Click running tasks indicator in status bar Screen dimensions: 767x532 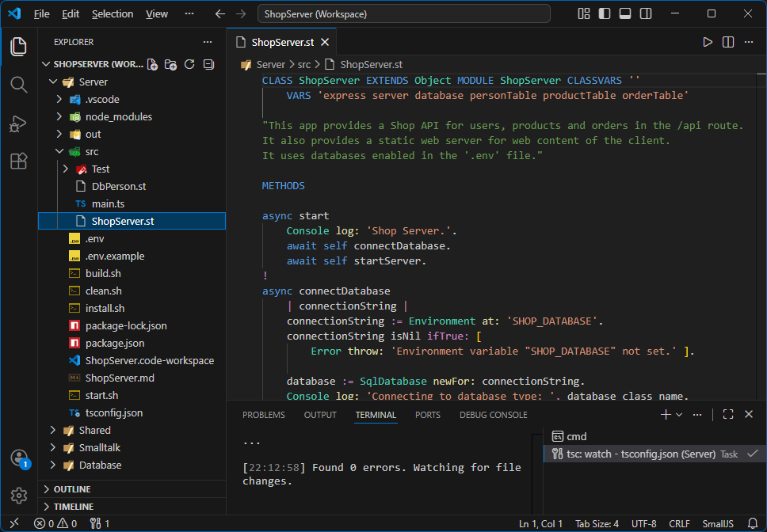coord(100,524)
